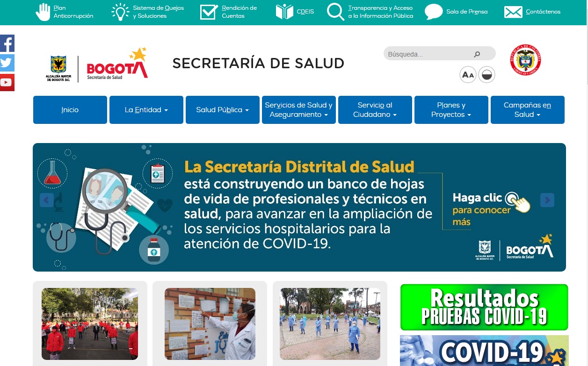Expand the Salud Pública dropdown menu
The image size is (588, 366).
pyautogui.click(x=222, y=110)
